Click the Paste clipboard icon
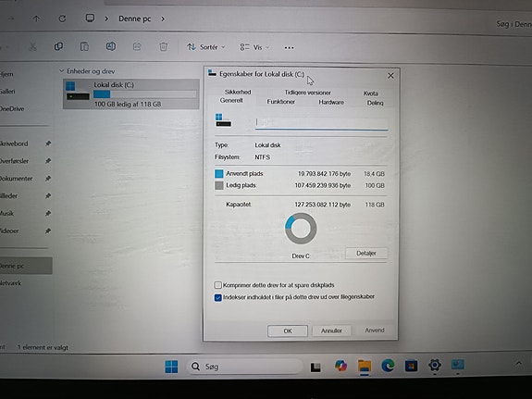Image resolution: width=532 pixels, height=399 pixels. [x=84, y=46]
